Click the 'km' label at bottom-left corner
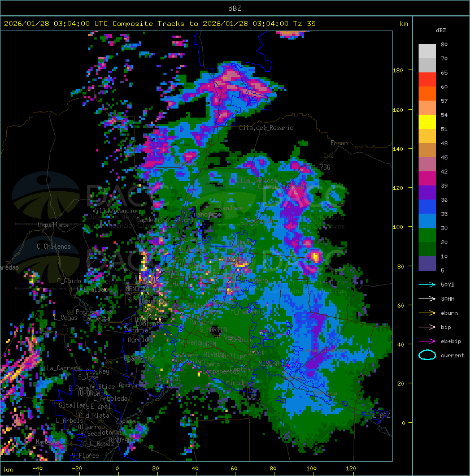 8,470
